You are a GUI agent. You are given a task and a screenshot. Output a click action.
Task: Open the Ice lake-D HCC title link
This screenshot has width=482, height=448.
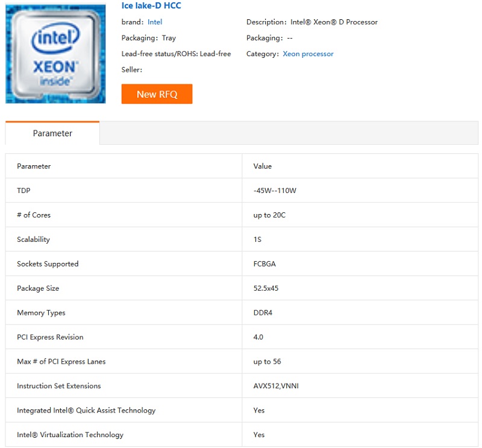[151, 5]
